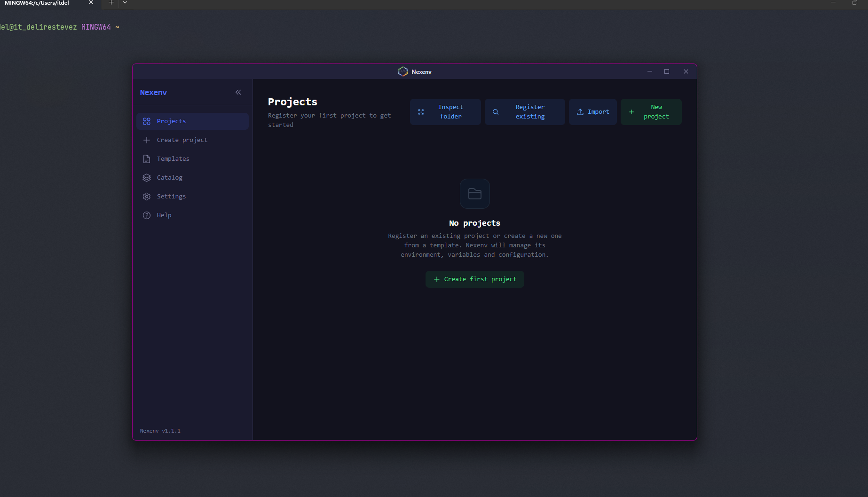Click the Projects page heading
The image size is (868, 497).
(x=292, y=102)
